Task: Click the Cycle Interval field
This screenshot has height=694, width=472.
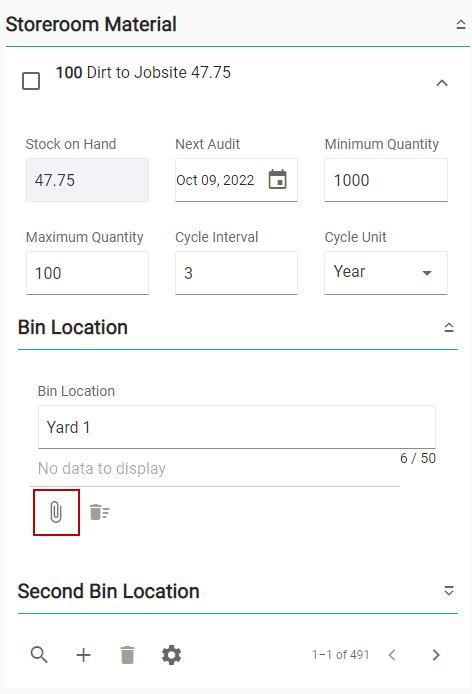Action: 236,273
